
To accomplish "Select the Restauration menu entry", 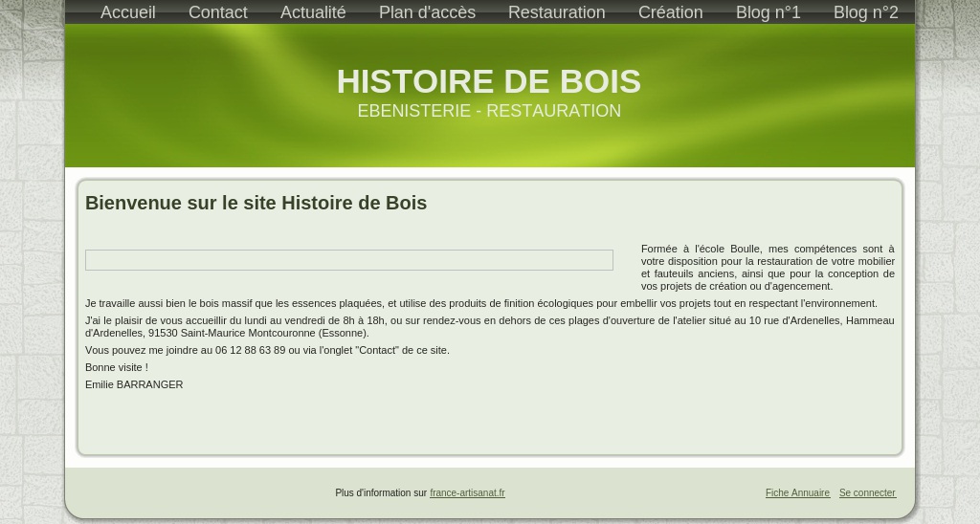I will [x=556, y=11].
